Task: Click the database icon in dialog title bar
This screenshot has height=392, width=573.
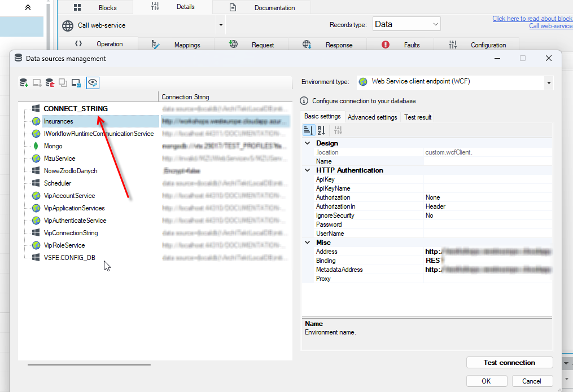Action: click(x=18, y=58)
